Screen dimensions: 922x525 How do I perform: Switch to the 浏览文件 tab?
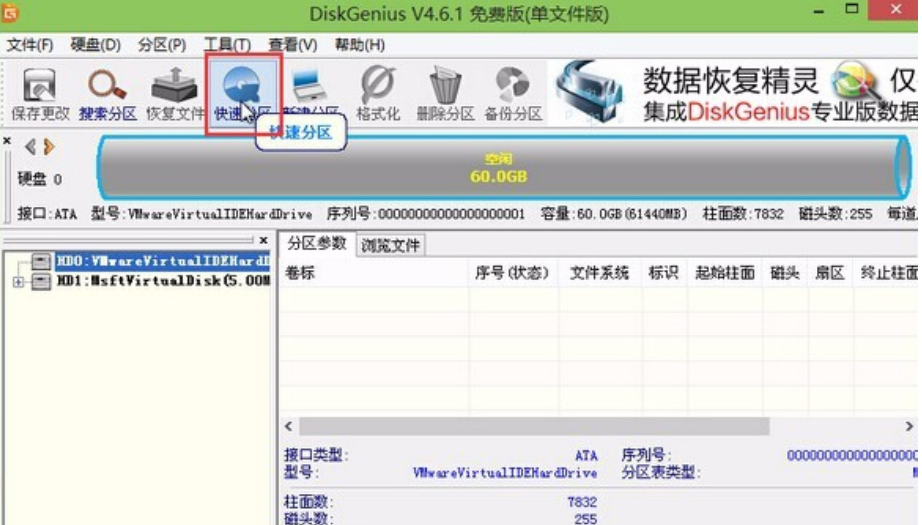[x=390, y=245]
